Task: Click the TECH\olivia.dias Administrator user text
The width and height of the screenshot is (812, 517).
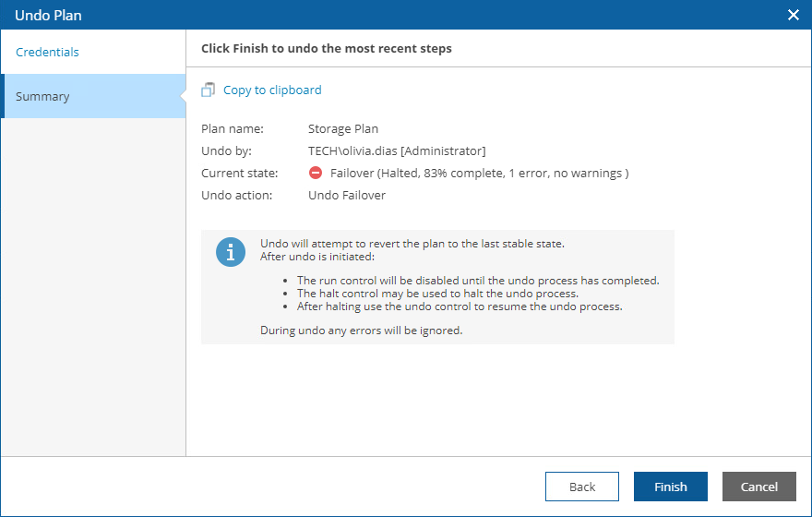Action: pos(397,151)
